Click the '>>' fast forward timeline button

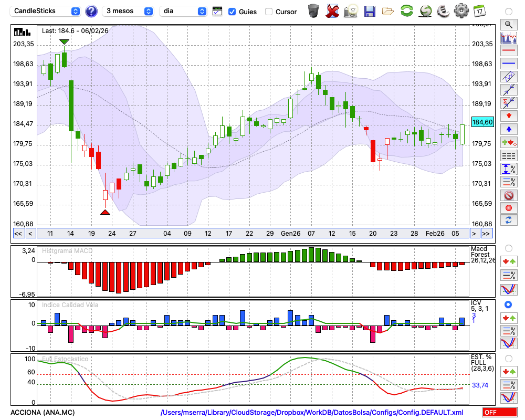[x=486, y=233]
